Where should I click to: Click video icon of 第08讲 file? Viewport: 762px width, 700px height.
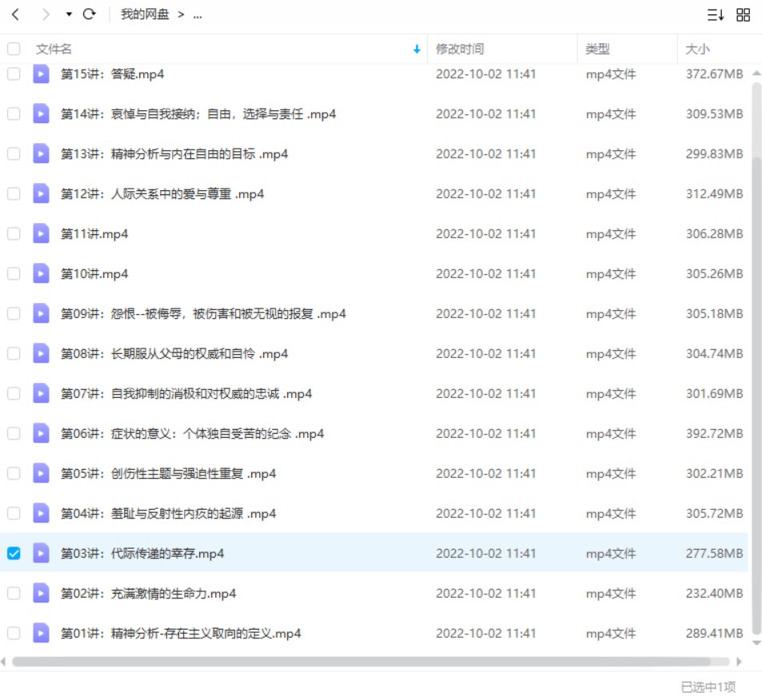coord(41,353)
